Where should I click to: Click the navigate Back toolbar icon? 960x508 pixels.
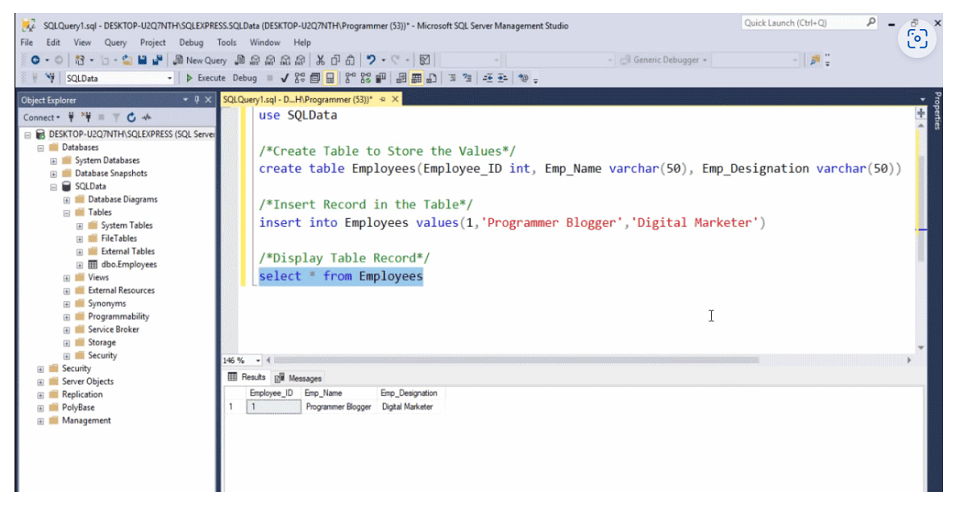click(35, 60)
